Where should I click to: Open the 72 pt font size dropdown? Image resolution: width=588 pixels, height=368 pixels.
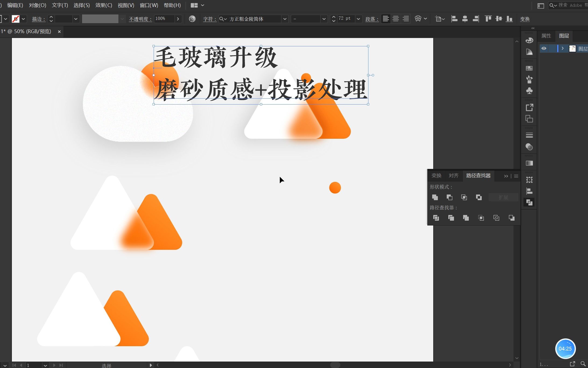pos(358,19)
